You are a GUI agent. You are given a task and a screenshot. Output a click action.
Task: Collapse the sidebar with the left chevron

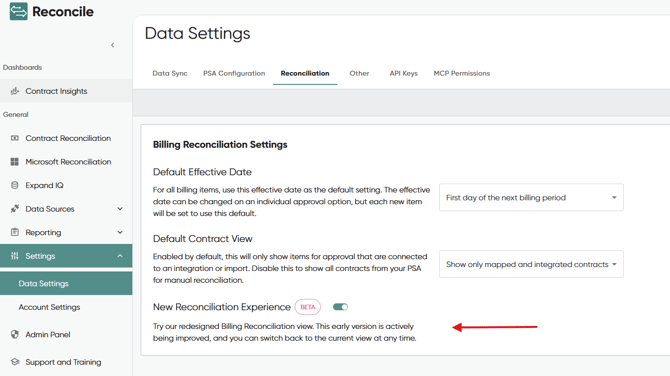pyautogui.click(x=112, y=45)
